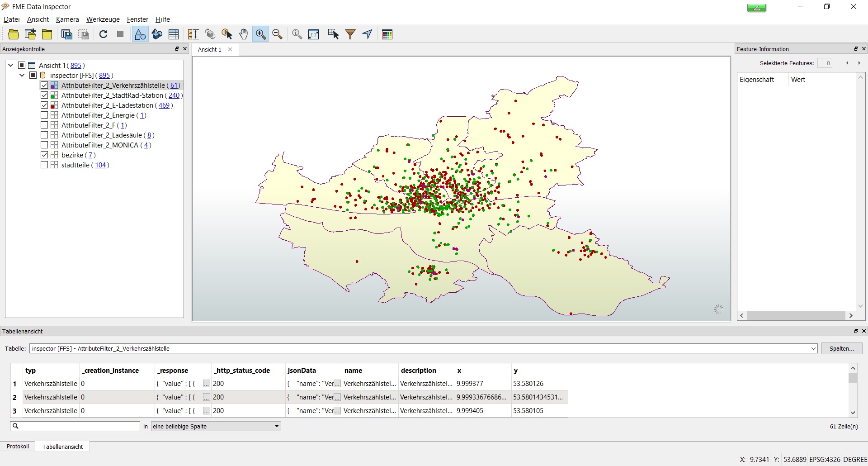868x466 pixels.
Task: Open the Tabelle selection dropdown
Action: [813, 349]
